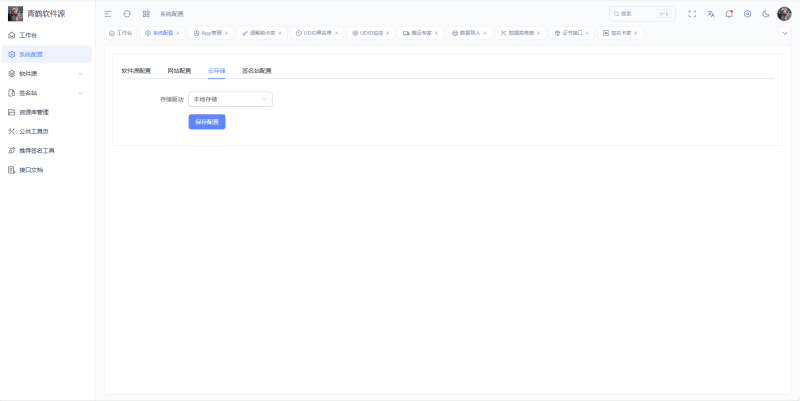
Task: Focus the search box in header
Action: 642,14
